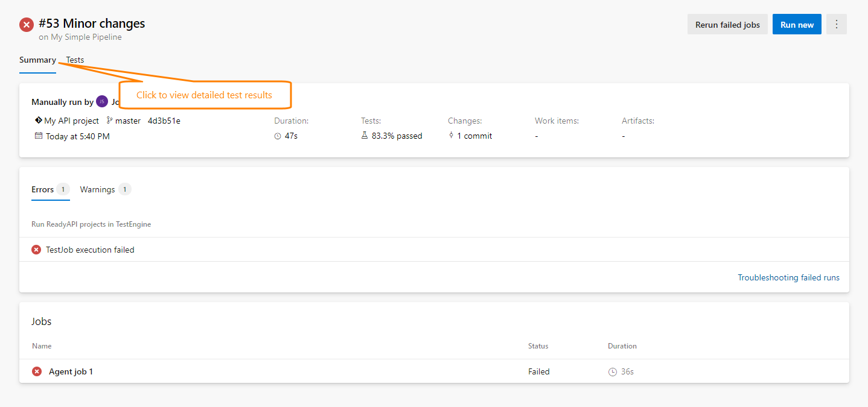
Task: Open the Tests tab
Action: [x=75, y=60]
